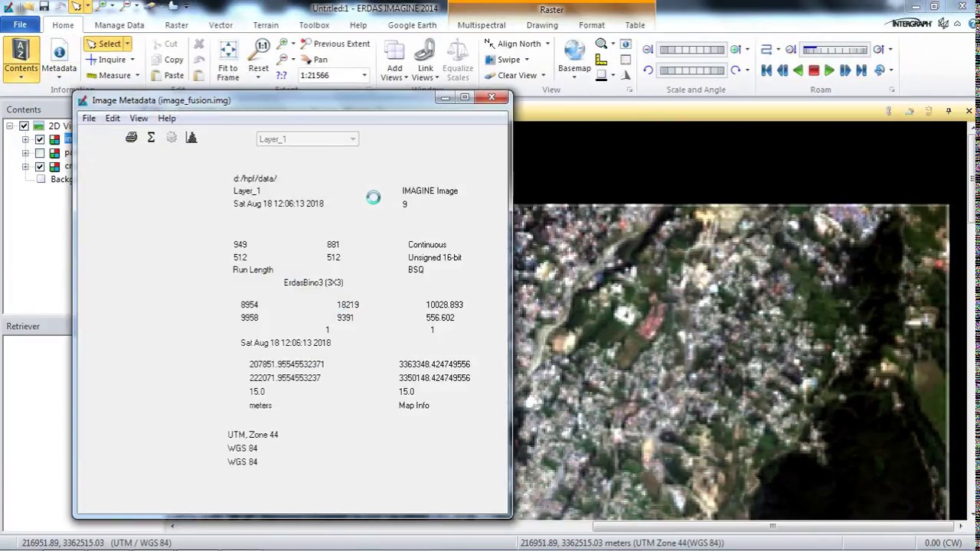Click the sigma statistics icon in Image Metadata
Image resolution: width=980 pixels, height=551 pixels.
(x=151, y=138)
